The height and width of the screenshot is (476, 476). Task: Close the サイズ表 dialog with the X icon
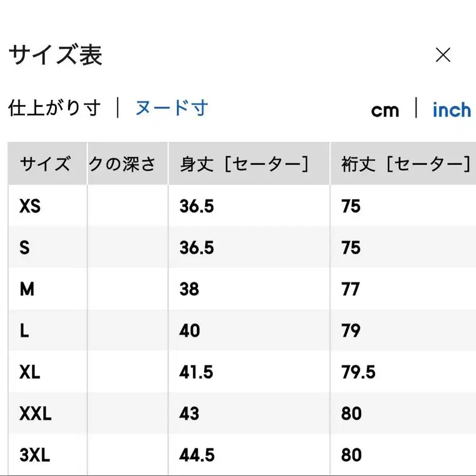tap(442, 55)
